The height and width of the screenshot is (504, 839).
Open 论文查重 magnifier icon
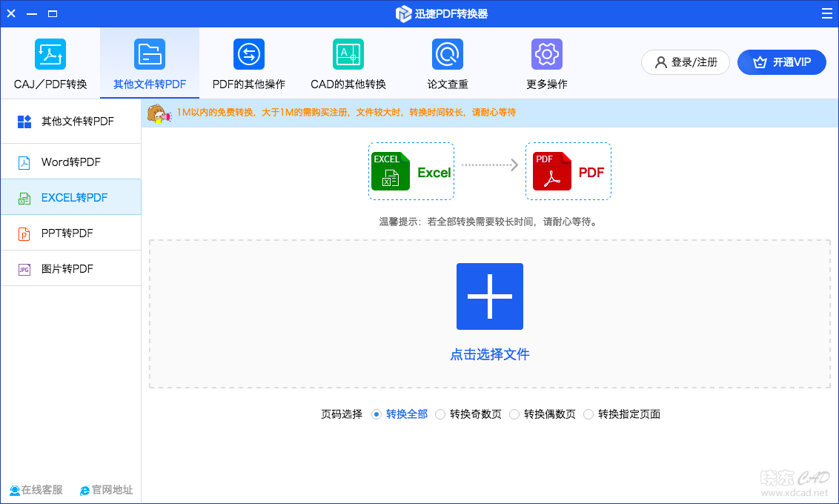click(x=448, y=54)
